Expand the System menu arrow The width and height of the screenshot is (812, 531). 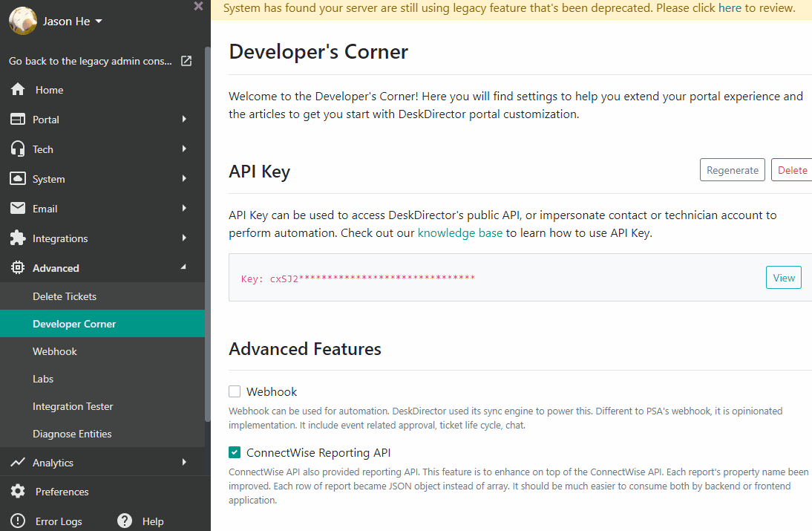(x=184, y=179)
